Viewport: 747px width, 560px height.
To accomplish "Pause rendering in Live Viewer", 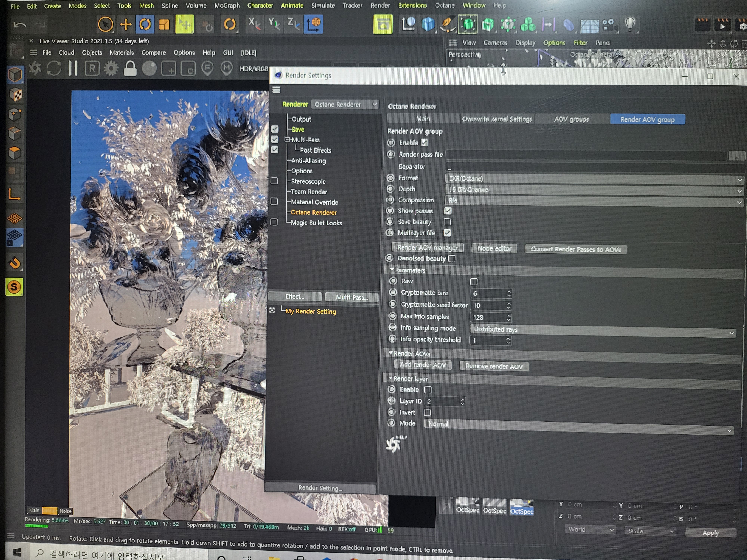I will (x=73, y=69).
